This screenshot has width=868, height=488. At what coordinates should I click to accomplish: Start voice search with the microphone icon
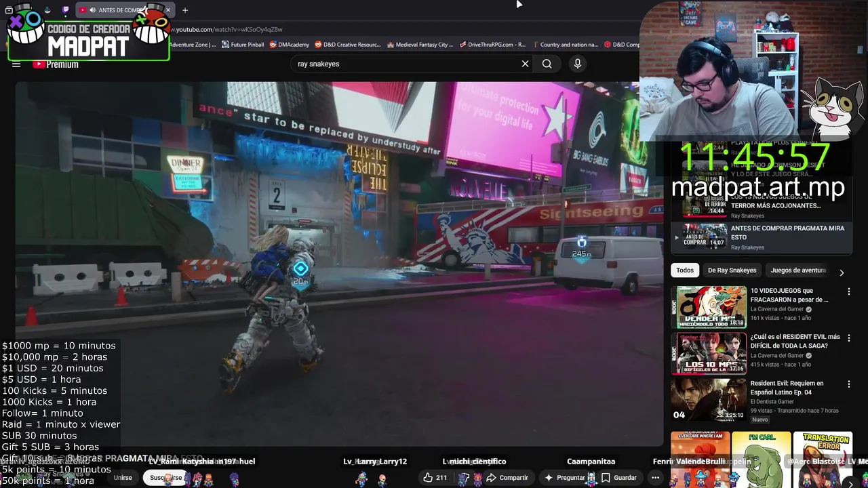[x=578, y=64]
